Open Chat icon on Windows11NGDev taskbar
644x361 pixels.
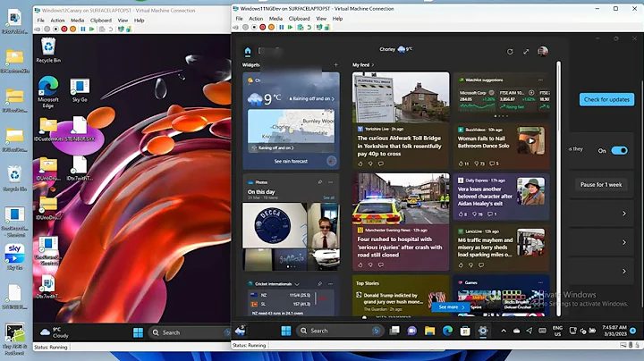[412, 331]
